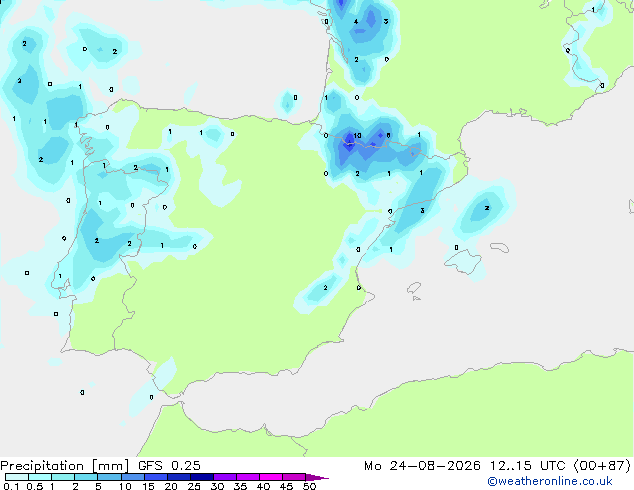Click the '4' rainfall value over France

(x=356, y=21)
